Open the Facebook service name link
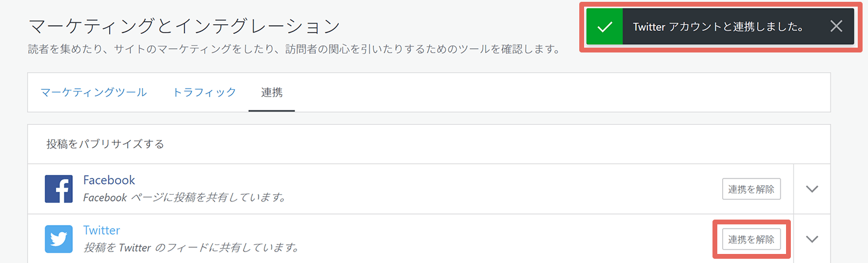 [x=109, y=180]
